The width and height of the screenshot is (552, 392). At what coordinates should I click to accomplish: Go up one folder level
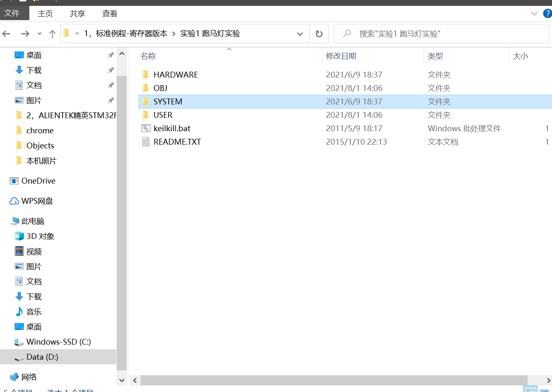pos(52,34)
